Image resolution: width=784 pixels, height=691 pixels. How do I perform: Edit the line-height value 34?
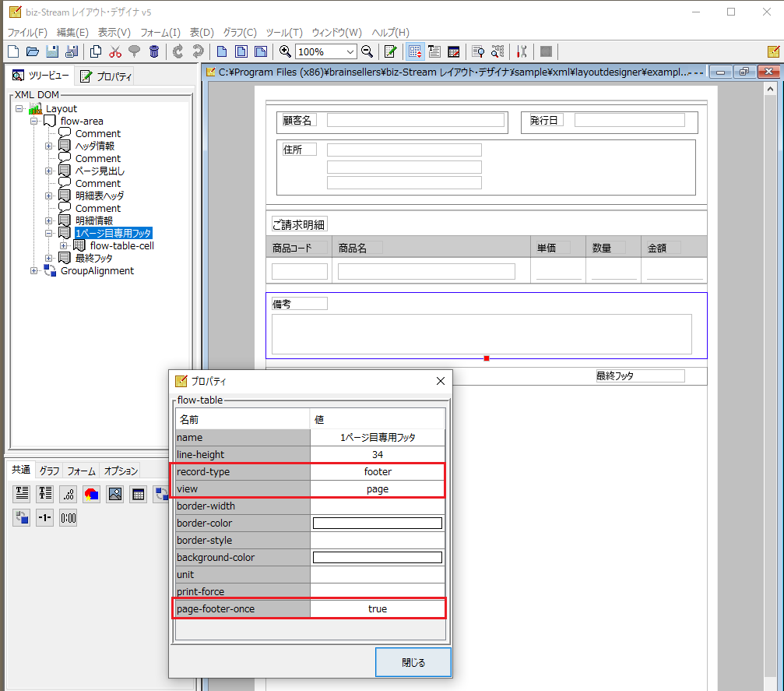[378, 454]
